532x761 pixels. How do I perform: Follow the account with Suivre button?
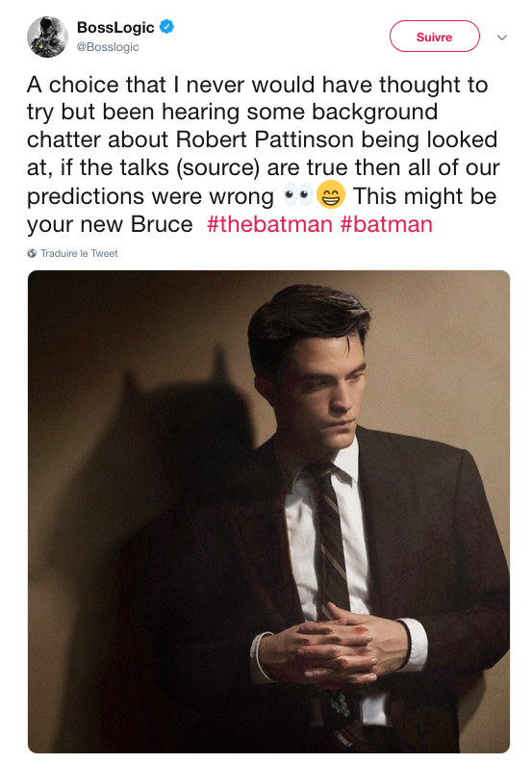pos(435,37)
